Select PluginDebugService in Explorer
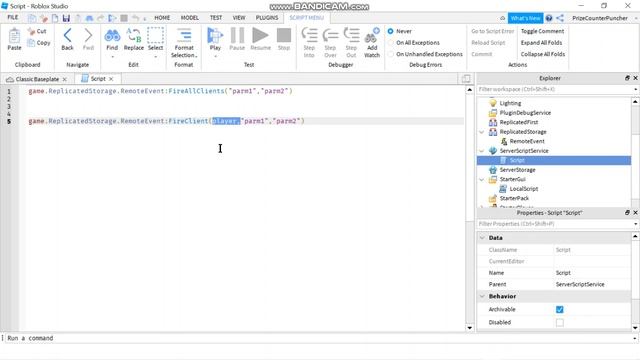The height and width of the screenshot is (360, 640). click(x=525, y=113)
